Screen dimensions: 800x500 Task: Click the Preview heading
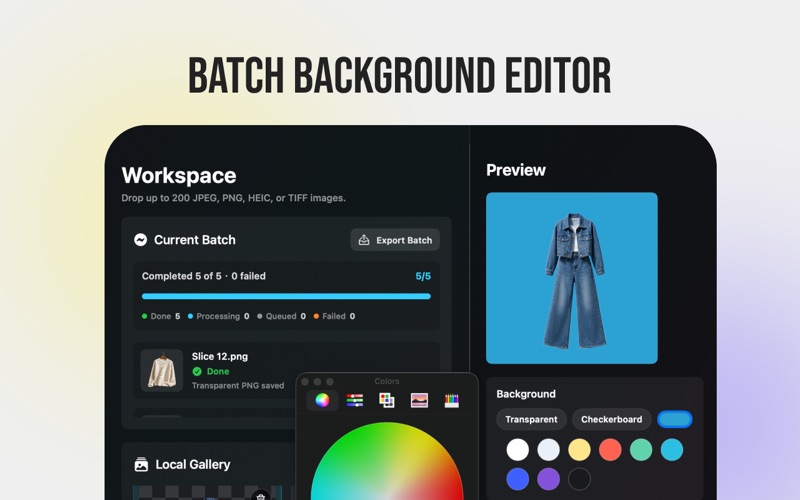(x=516, y=170)
